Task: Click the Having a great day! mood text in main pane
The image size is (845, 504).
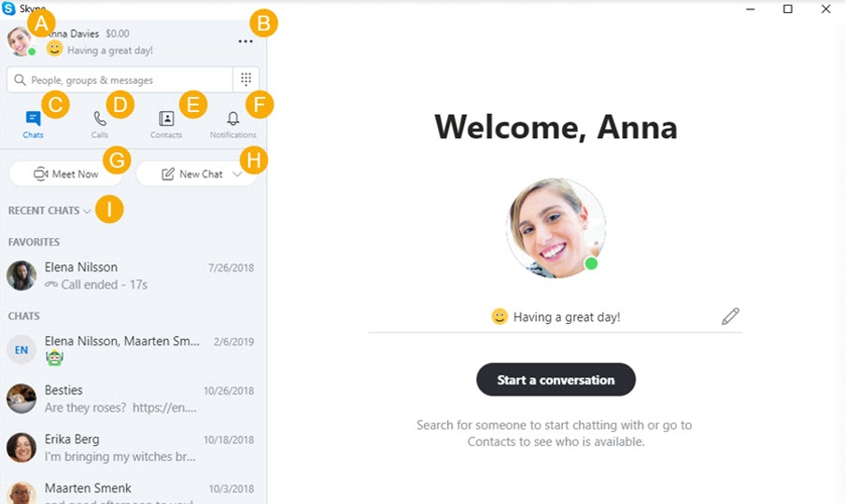Action: click(x=567, y=317)
